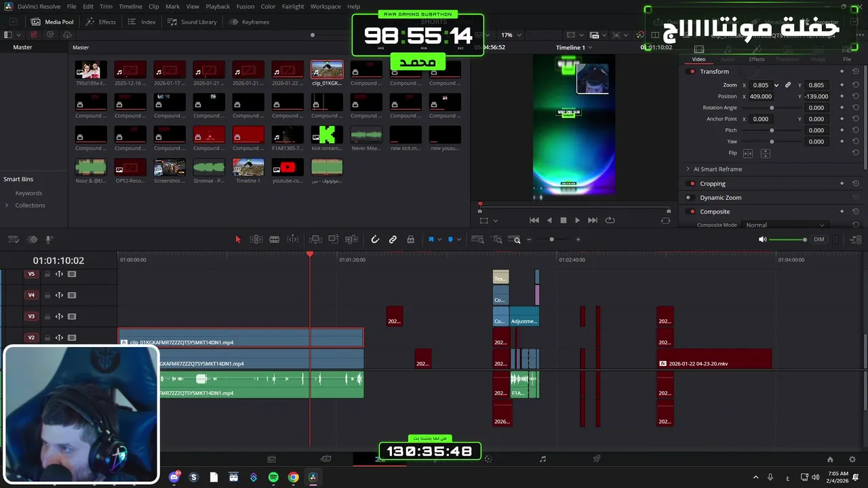The height and width of the screenshot is (488, 868).
Task: Open the Fusion menu
Action: click(x=245, y=6)
